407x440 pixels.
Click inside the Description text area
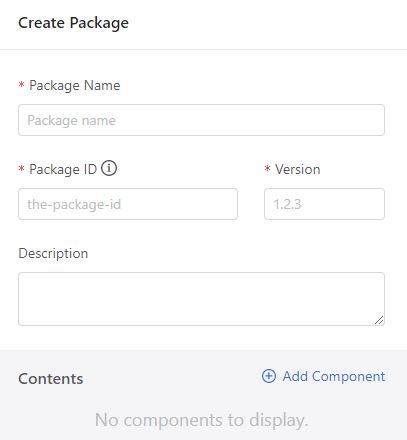[201, 299]
